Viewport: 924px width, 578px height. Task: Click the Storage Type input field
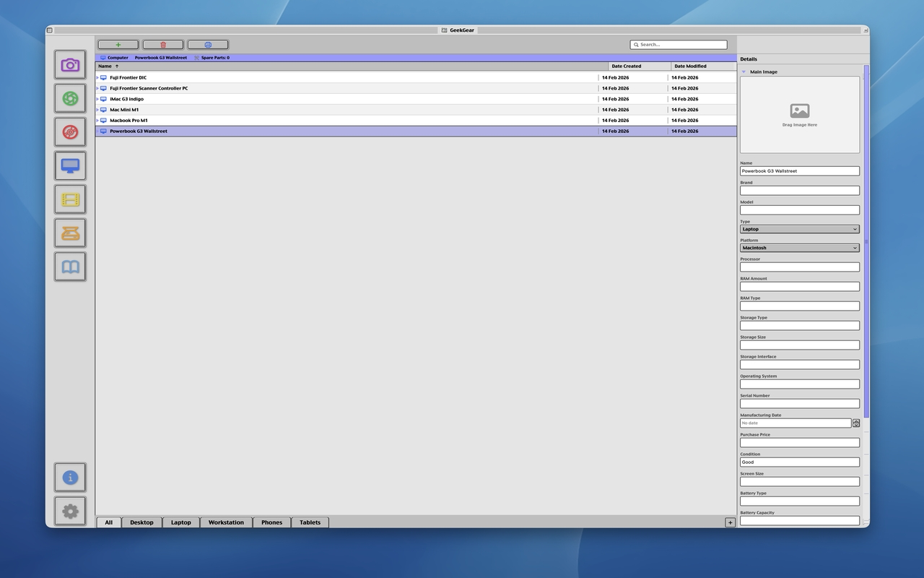tap(800, 326)
